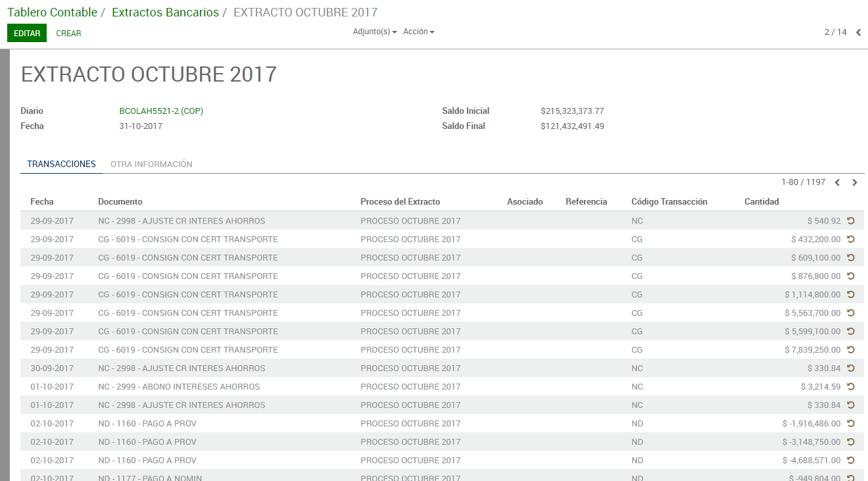Open the BCOLAH5521-2 (COP) journal link
Viewport: 868px width, 481px height.
[x=161, y=111]
